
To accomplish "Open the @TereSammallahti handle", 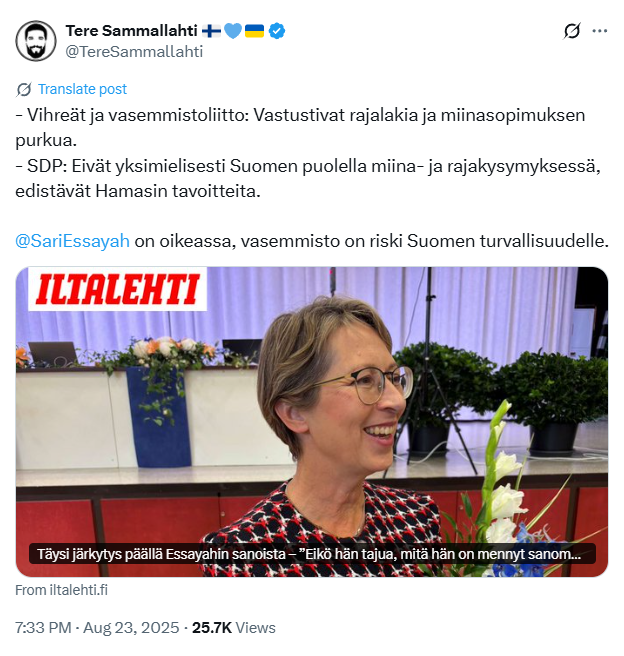I will pyautogui.click(x=134, y=51).
